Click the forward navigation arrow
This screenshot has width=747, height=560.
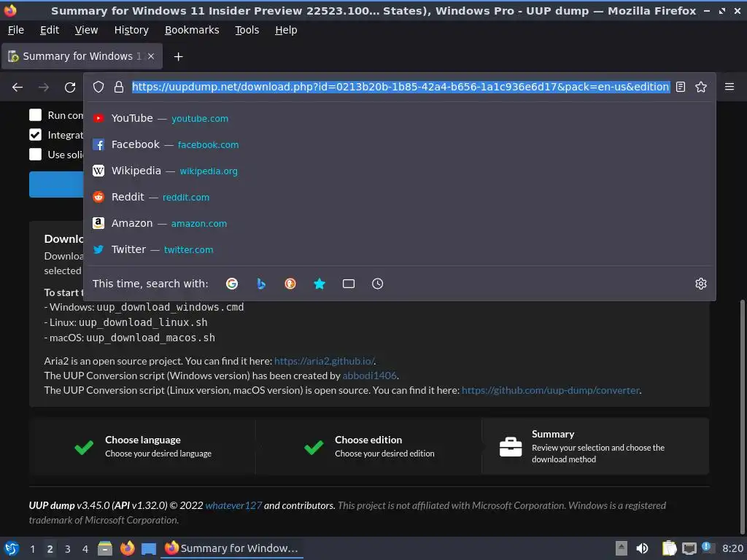[43, 87]
